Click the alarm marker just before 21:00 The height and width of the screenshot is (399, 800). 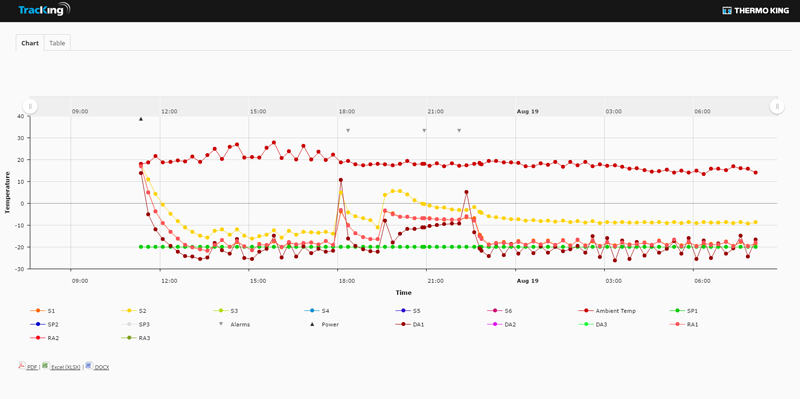(424, 131)
